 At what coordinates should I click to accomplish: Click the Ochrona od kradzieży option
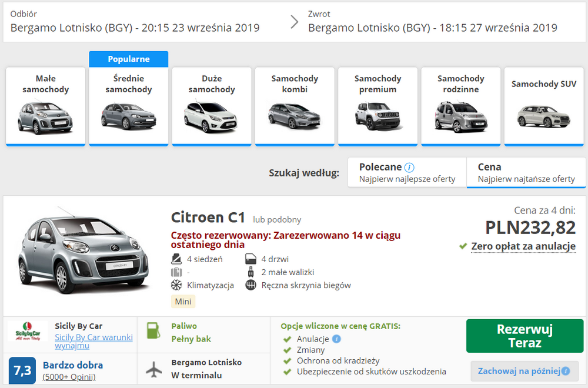click(x=338, y=360)
